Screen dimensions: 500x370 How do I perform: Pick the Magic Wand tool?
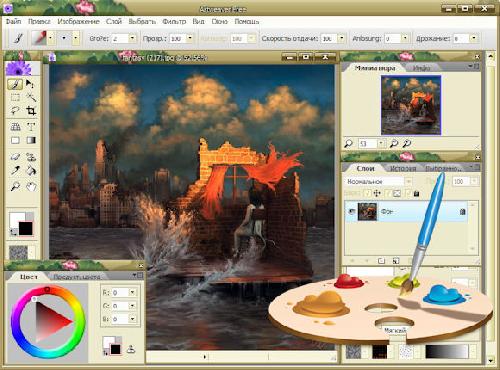pyautogui.click(x=31, y=97)
